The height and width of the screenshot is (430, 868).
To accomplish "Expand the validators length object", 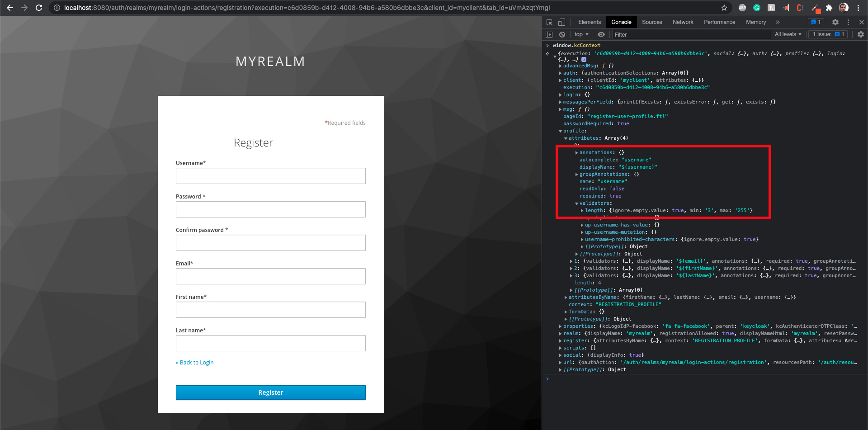I will coord(581,210).
